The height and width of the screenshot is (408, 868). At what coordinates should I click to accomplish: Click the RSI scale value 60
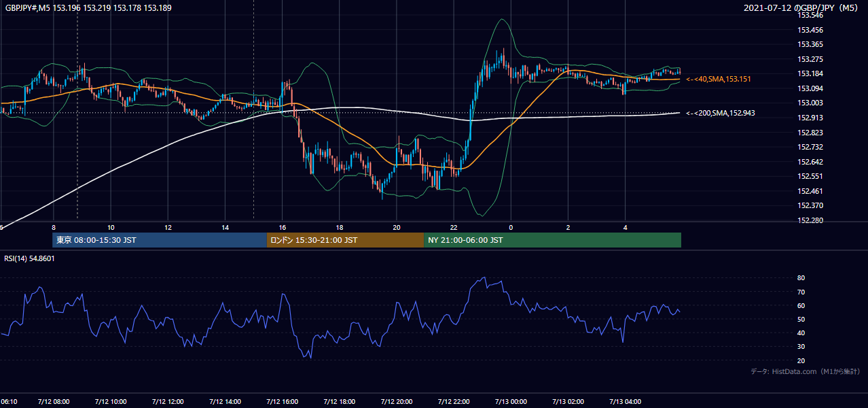click(801, 305)
